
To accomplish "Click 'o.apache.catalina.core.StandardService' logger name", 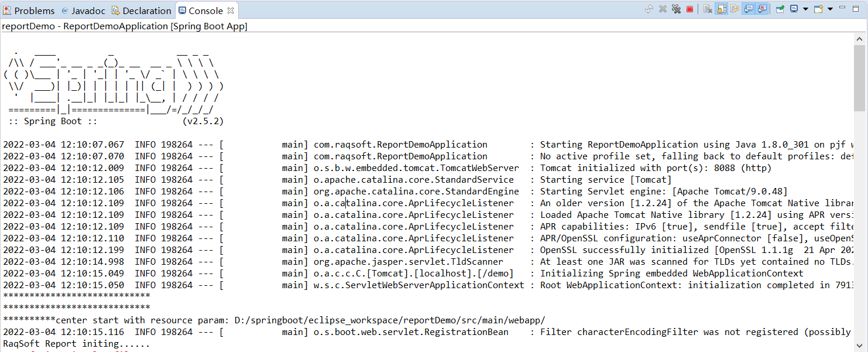I will coord(414,180).
